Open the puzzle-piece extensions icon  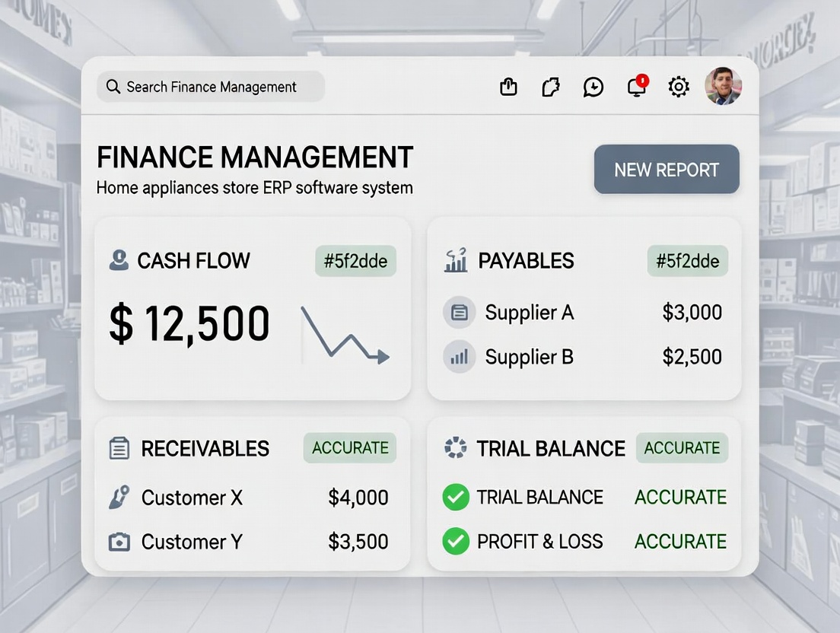551,87
